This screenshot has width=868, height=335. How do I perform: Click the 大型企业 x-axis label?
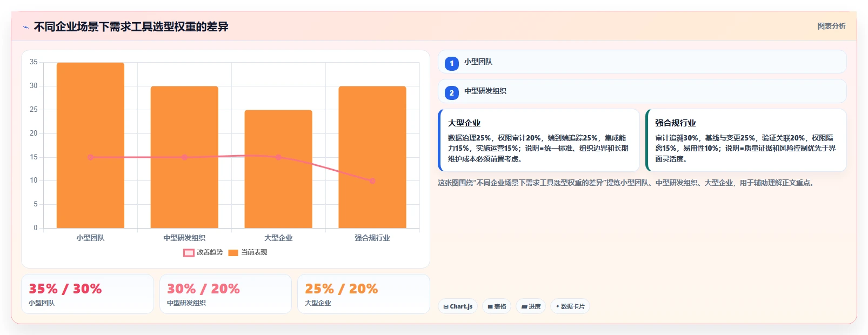pyautogui.click(x=278, y=238)
